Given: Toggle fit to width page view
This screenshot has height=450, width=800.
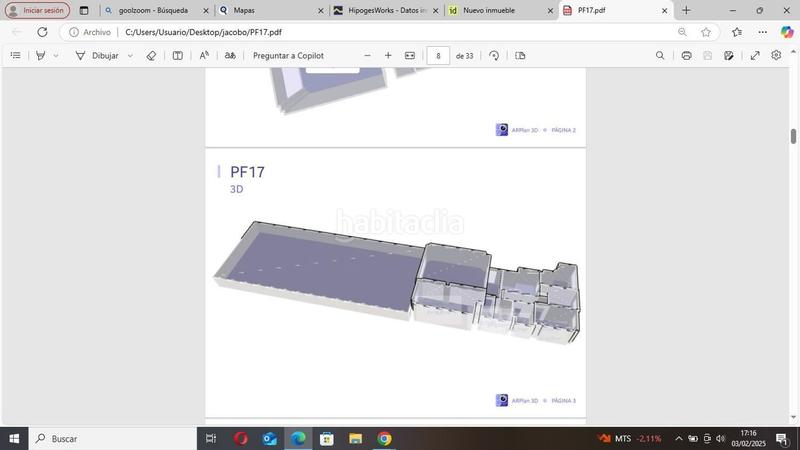Looking at the screenshot, I should (410, 56).
